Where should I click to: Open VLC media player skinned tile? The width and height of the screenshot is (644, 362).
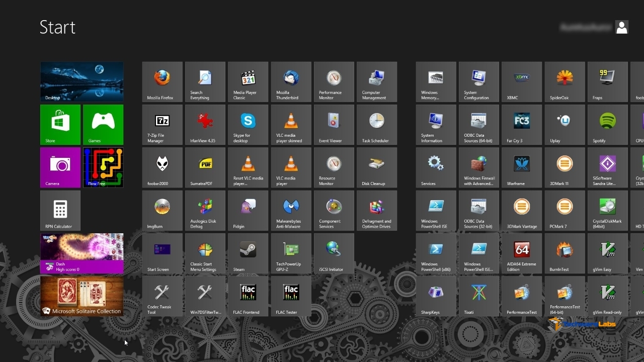click(x=291, y=125)
